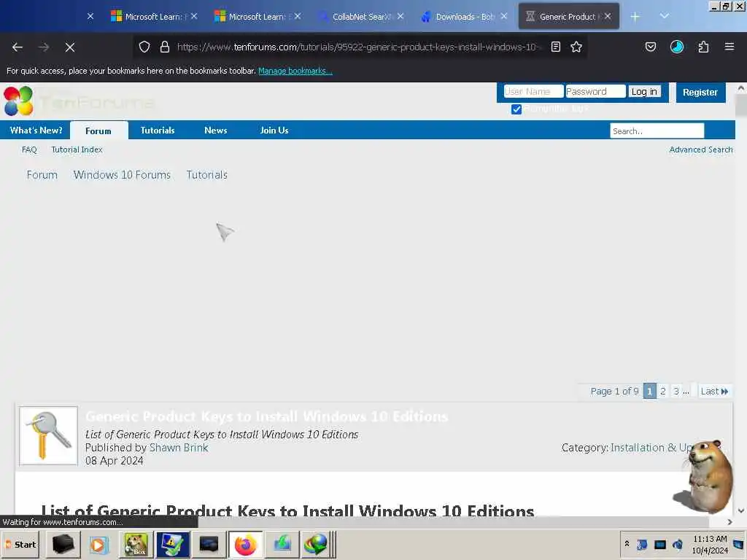
Task: Open Firefox application hamburger menu
Action: 729,47
